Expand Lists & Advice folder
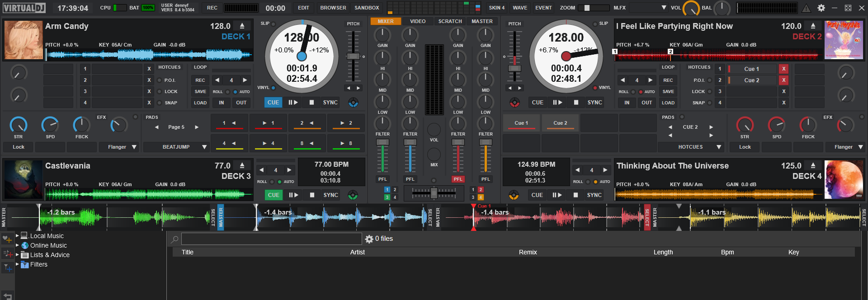Screen dimensions: 868x300 [18, 254]
